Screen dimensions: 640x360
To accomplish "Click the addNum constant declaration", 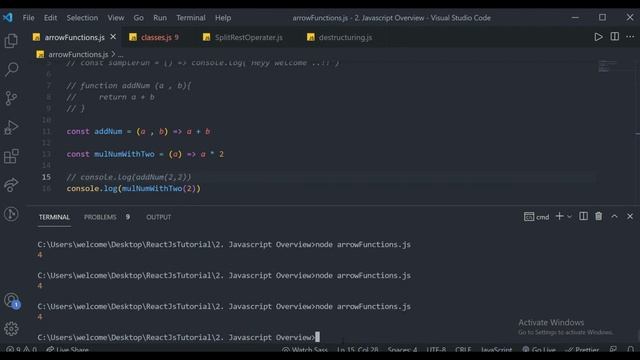I will click(x=138, y=131).
